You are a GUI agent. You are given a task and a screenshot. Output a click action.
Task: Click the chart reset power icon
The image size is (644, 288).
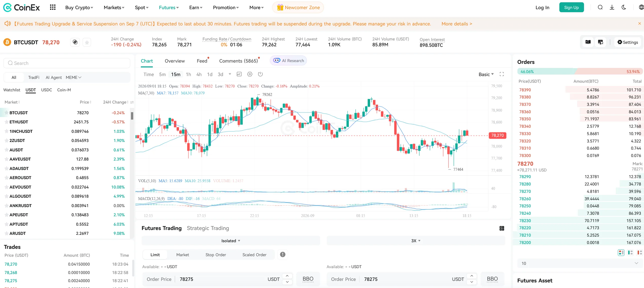pyautogui.click(x=260, y=74)
